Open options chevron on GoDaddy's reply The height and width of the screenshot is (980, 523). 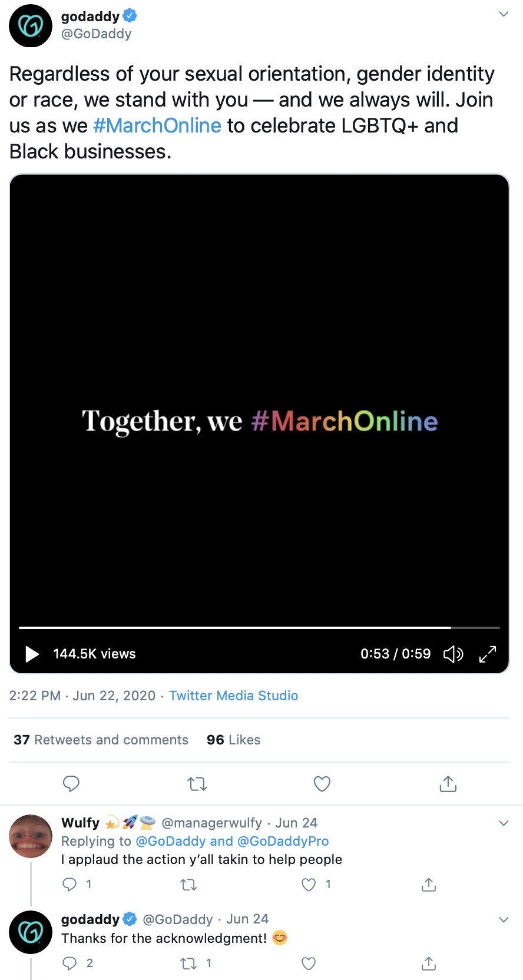[x=504, y=919]
